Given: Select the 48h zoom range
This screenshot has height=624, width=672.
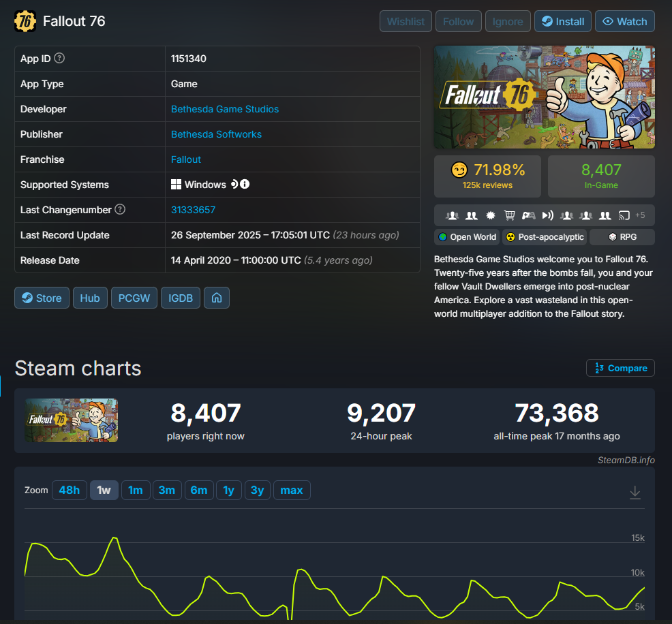Looking at the screenshot, I should (69, 490).
